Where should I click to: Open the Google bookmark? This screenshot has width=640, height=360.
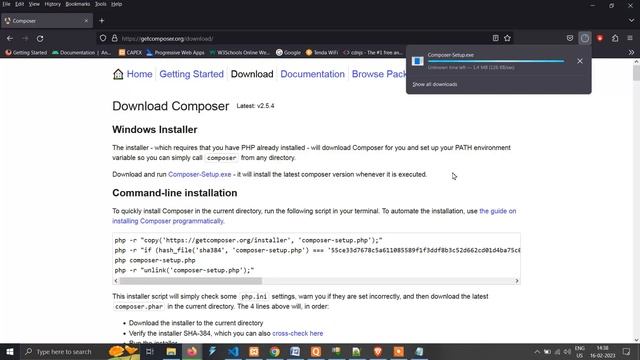pyautogui.click(x=288, y=52)
